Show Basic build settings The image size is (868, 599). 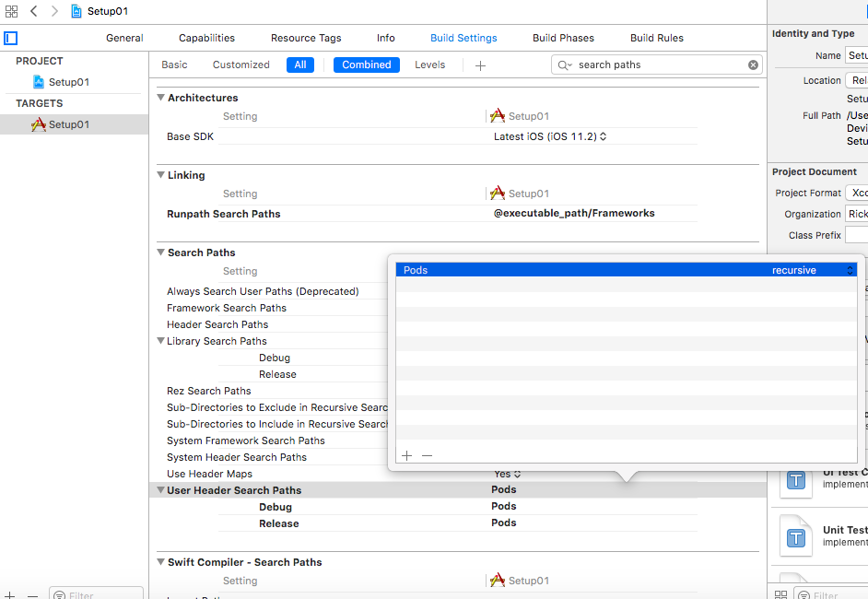pos(174,65)
